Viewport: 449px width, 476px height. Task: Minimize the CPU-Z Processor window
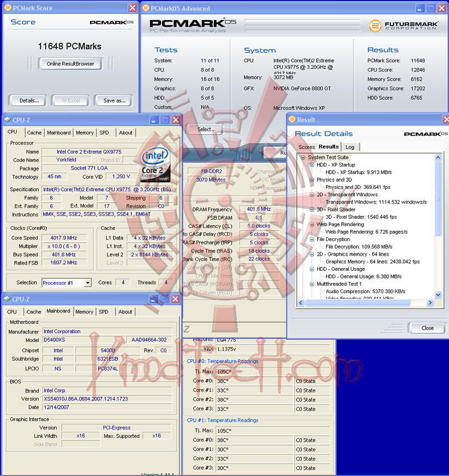tap(154, 120)
